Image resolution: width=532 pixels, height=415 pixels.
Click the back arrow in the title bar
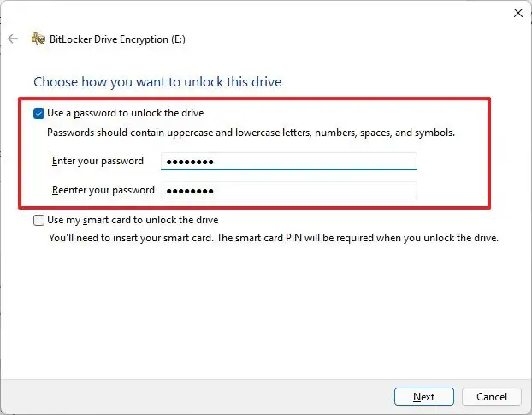point(13,39)
